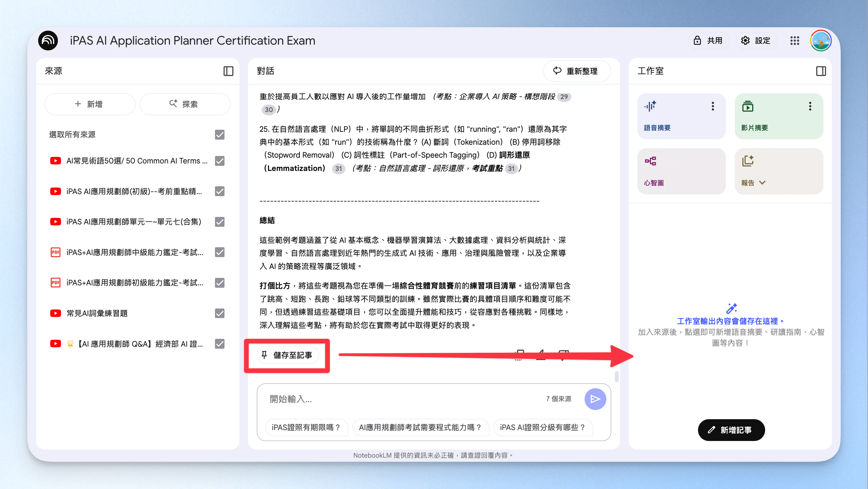Send the message with arrow button
The width and height of the screenshot is (868, 489).
(595, 399)
